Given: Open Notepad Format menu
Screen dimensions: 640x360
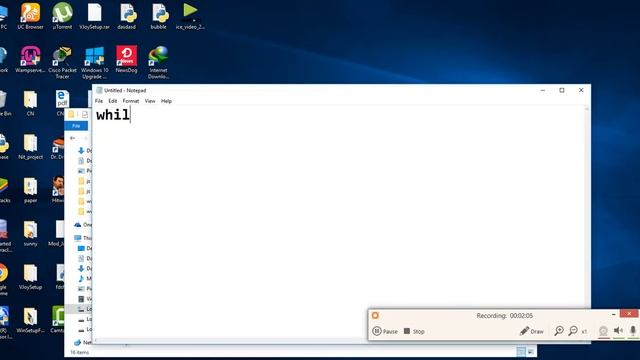Looking at the screenshot, I should click(x=131, y=101).
